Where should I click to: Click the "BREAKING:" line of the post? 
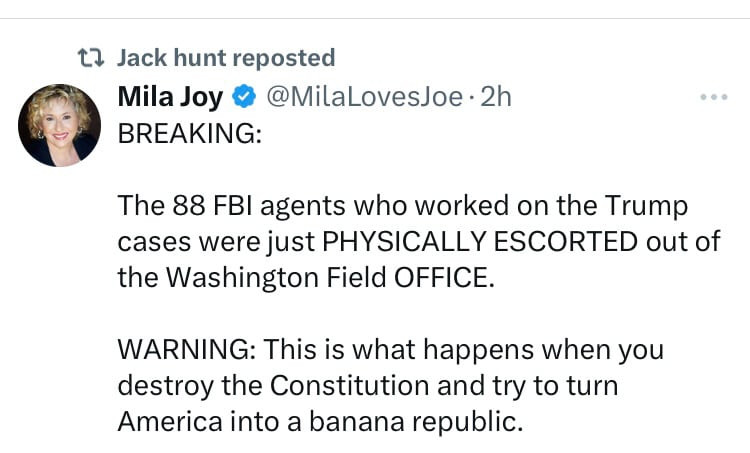click(x=189, y=133)
